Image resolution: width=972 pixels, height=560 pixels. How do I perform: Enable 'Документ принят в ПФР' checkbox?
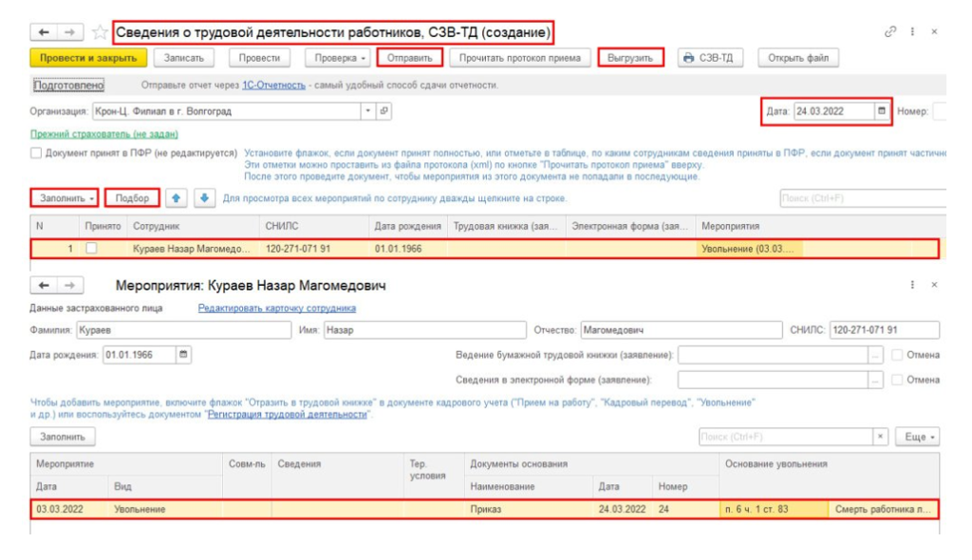pos(36,153)
